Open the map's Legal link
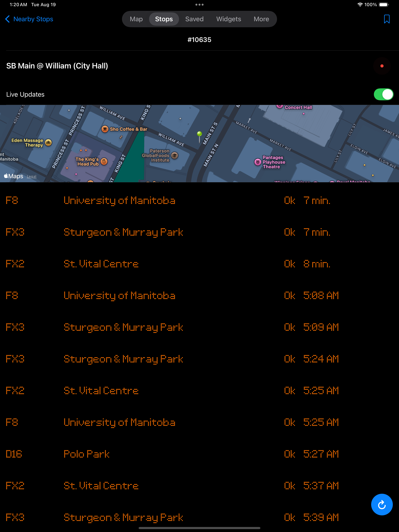The width and height of the screenshot is (399, 532). coord(32,176)
